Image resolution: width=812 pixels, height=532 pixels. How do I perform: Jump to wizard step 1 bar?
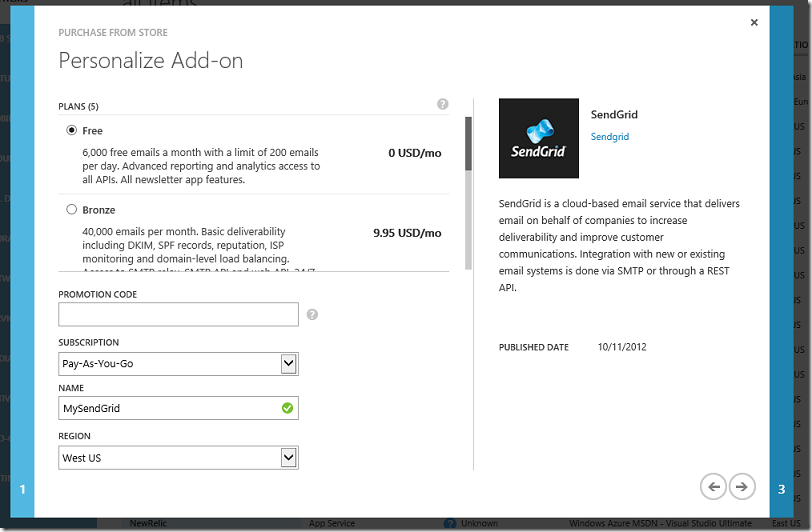[22, 262]
